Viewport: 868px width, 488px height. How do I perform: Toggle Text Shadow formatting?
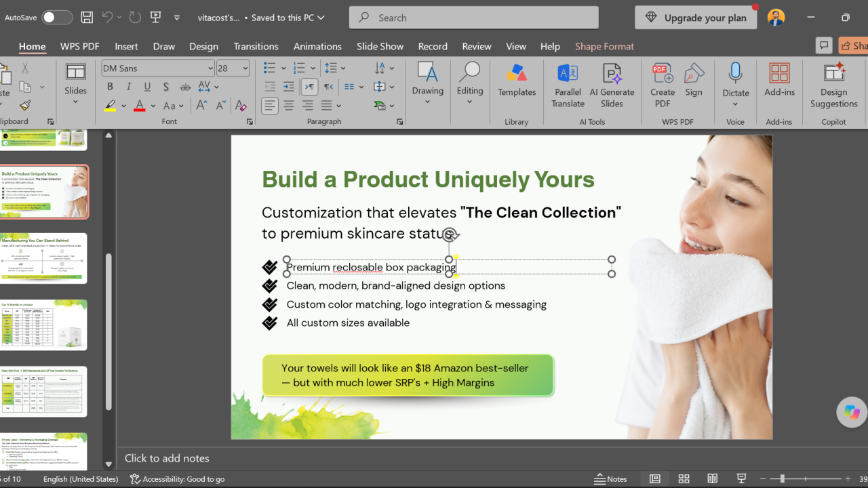pos(166,87)
